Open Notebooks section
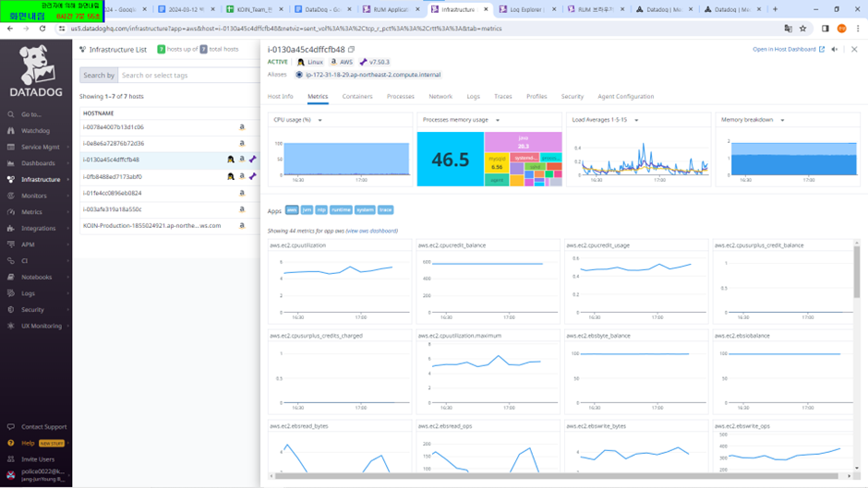 click(36, 277)
